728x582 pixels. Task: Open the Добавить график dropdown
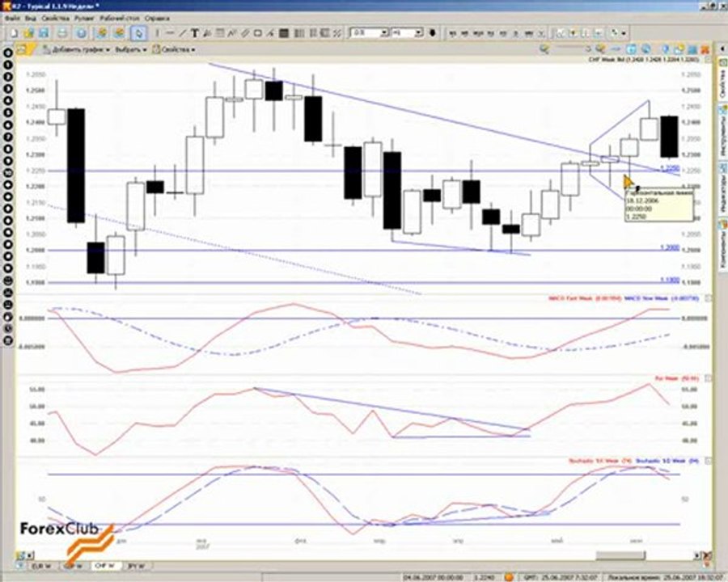[77, 49]
